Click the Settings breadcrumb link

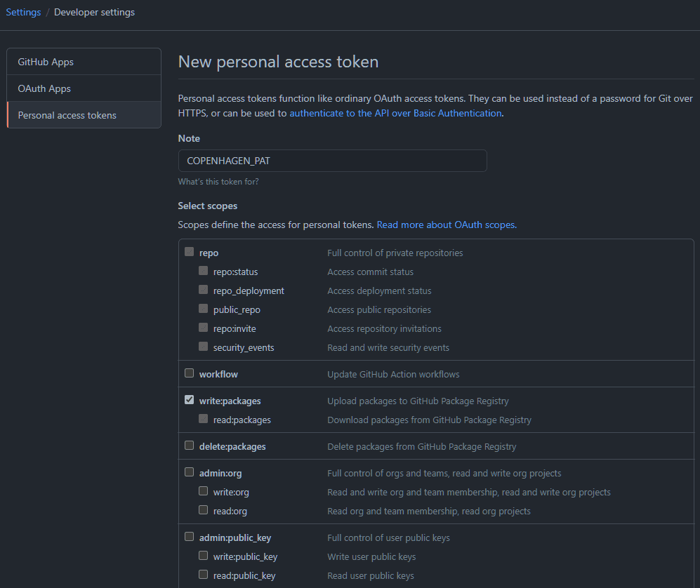click(23, 12)
